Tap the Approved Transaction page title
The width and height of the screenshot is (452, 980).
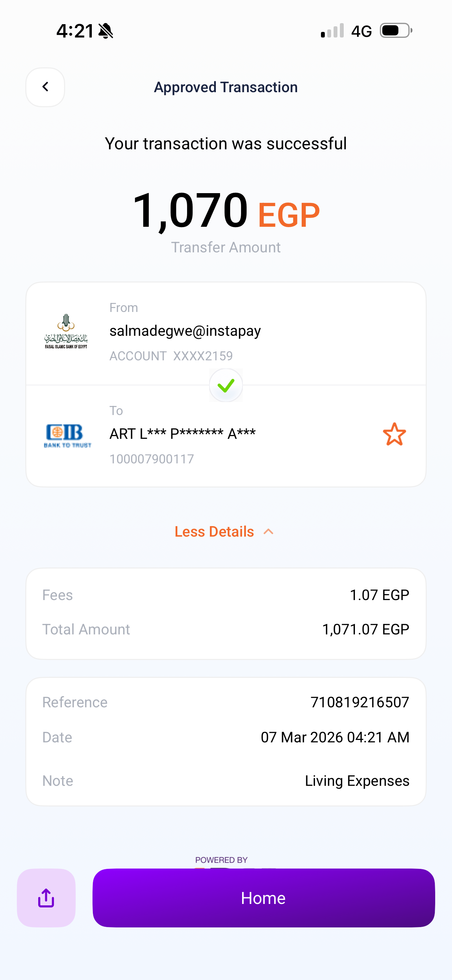click(x=226, y=87)
